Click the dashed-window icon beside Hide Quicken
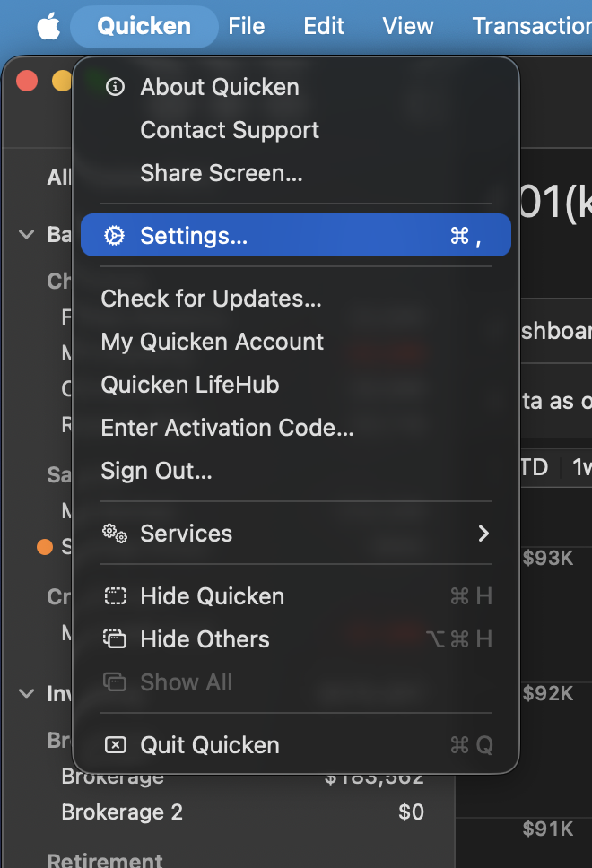 tap(115, 595)
